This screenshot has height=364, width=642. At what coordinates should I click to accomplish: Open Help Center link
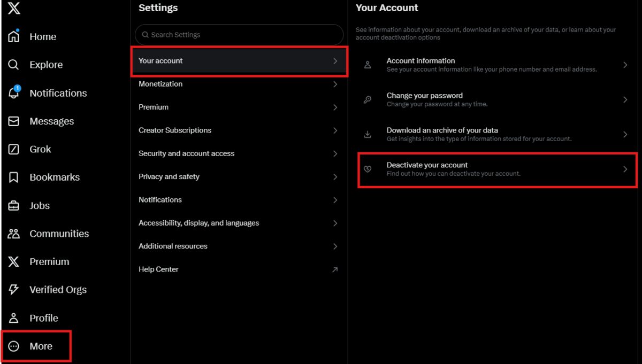158,269
